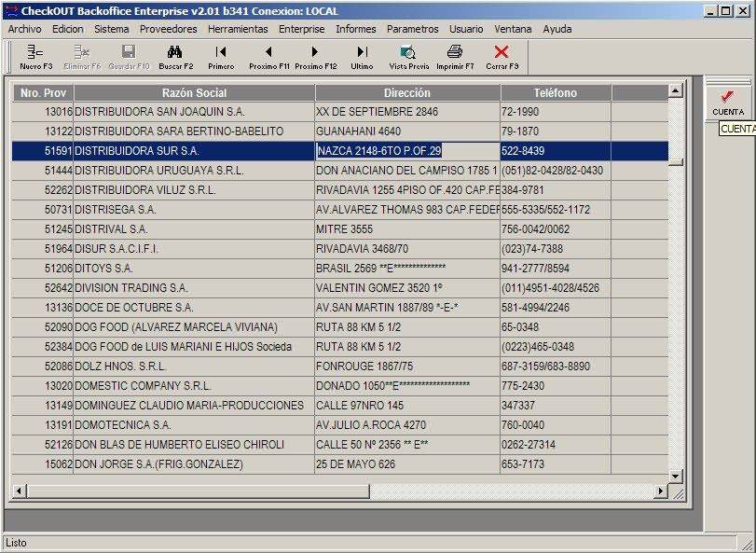Screen dimensions: 756x553
Task: Click the Razón Social column header
Action: coord(194,92)
